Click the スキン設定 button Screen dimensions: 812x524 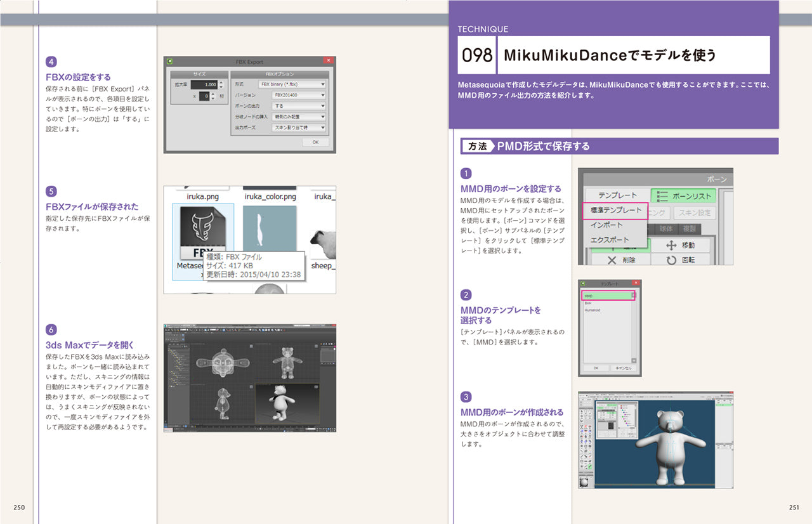[x=695, y=213]
